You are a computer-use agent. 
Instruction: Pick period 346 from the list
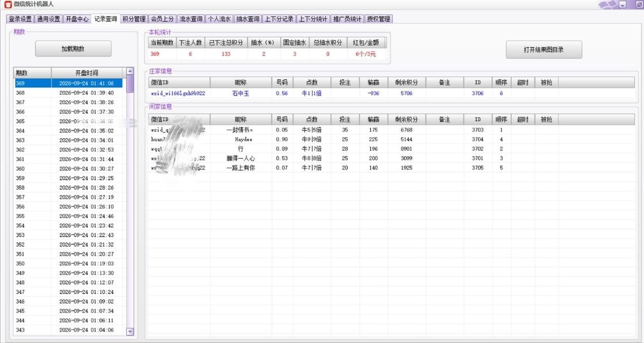pos(68,302)
